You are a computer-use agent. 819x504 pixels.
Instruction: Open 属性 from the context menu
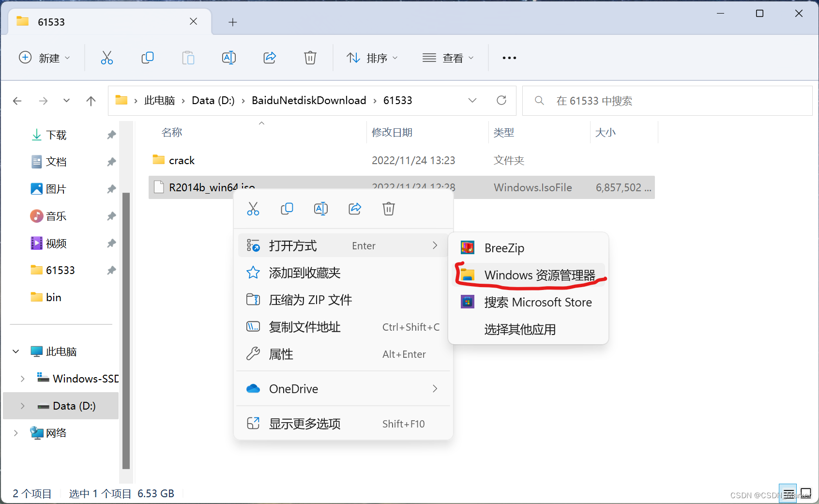[x=343, y=354]
